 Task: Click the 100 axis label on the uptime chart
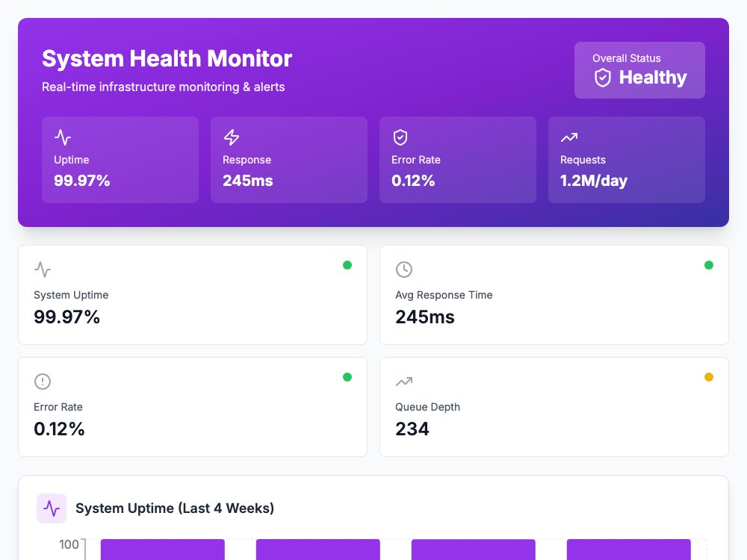tap(69, 544)
